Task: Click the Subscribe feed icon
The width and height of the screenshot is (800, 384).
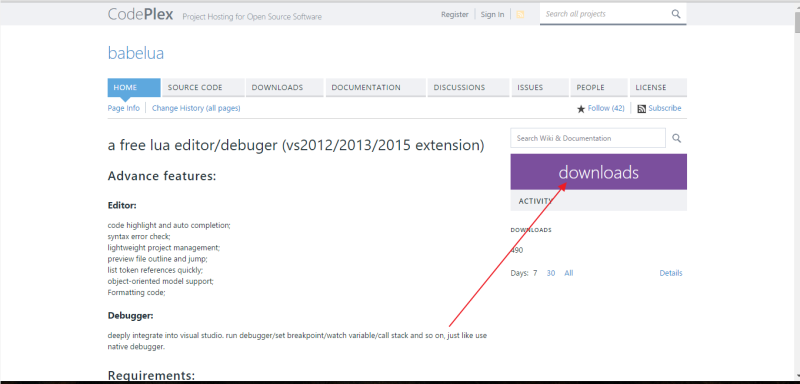Action: (x=642, y=109)
